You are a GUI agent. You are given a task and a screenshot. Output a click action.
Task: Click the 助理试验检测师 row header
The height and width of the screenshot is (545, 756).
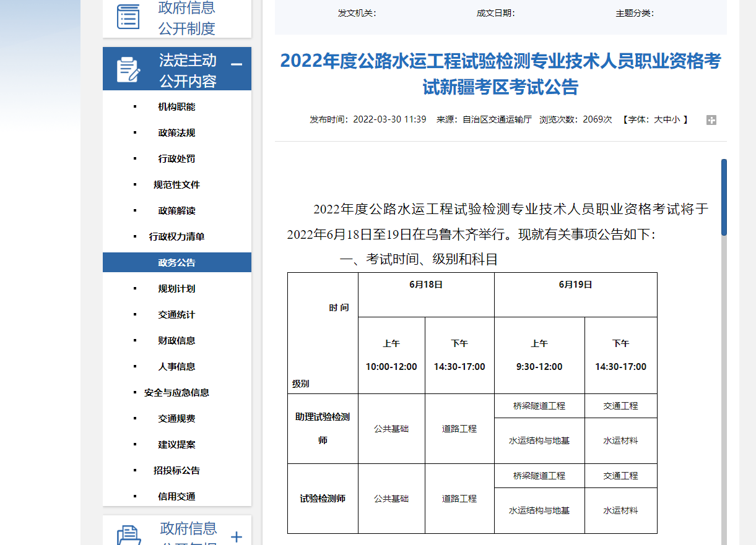pos(323,429)
